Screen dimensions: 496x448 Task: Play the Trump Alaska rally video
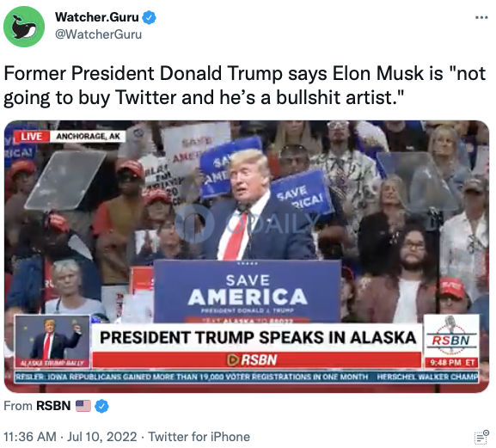(247, 256)
